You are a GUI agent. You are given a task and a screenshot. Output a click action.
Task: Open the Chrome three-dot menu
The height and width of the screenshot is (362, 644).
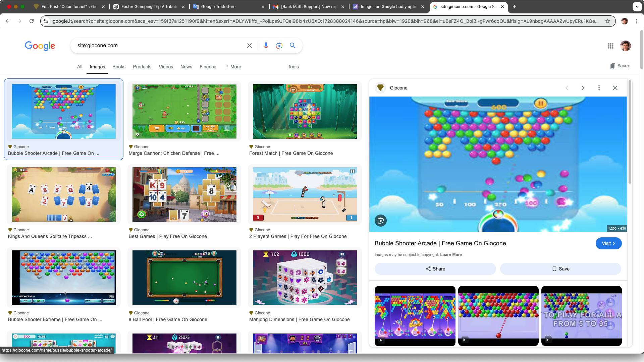click(x=637, y=21)
